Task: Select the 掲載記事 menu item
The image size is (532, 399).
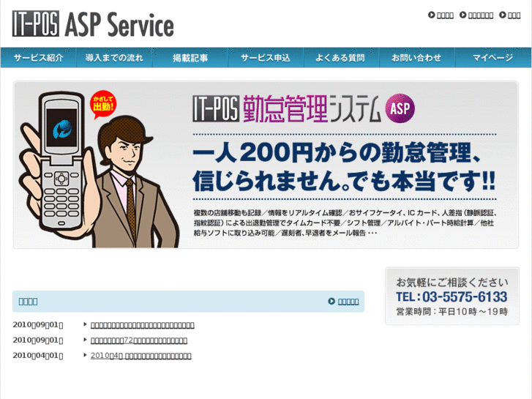Action: point(190,58)
